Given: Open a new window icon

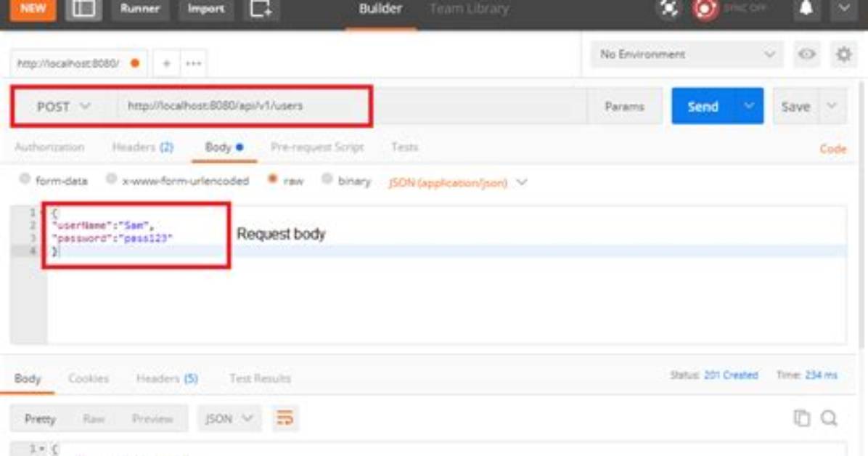Looking at the screenshot, I should click(261, 9).
